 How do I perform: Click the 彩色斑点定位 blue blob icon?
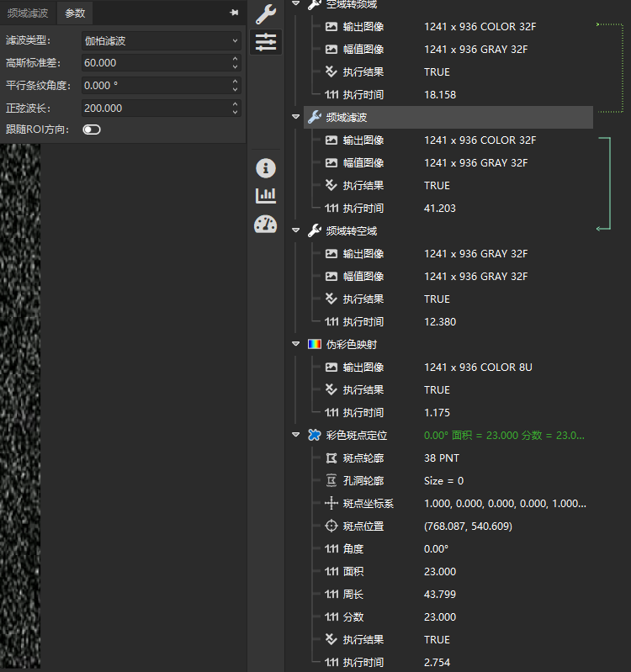click(x=315, y=435)
